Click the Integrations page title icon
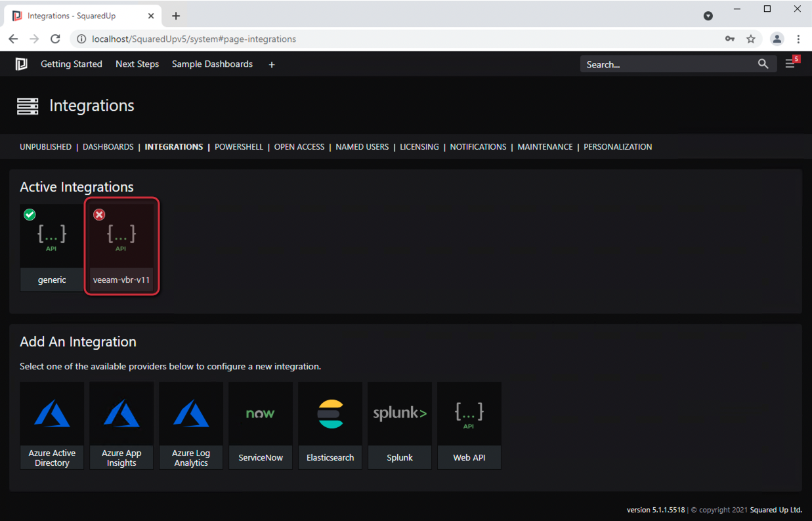The width and height of the screenshot is (812, 521). pos(28,106)
